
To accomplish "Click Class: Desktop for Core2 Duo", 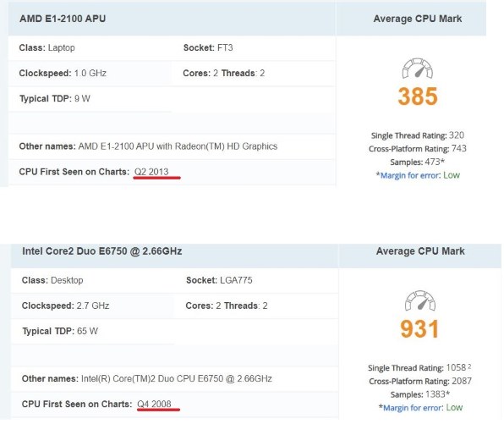I will click(52, 280).
